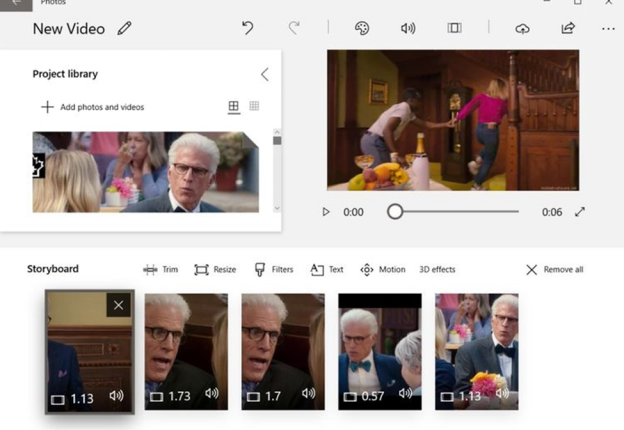Switch library to small thumbnail view

click(254, 106)
